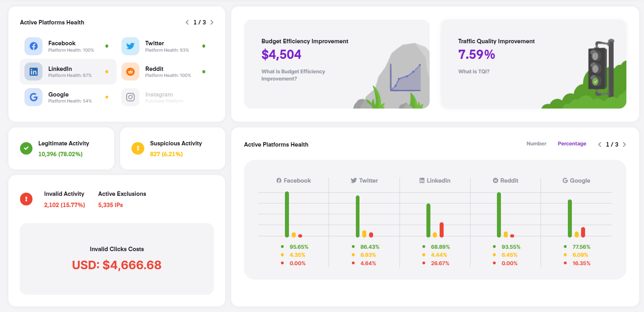Switch chart to Number view
Viewport: 644px width, 312px height.
click(536, 144)
